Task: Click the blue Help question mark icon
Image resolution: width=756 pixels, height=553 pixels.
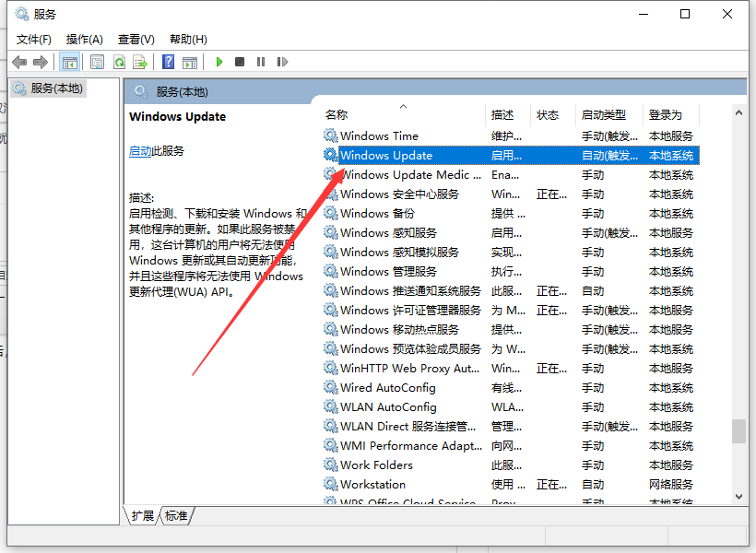Action: tap(168, 62)
